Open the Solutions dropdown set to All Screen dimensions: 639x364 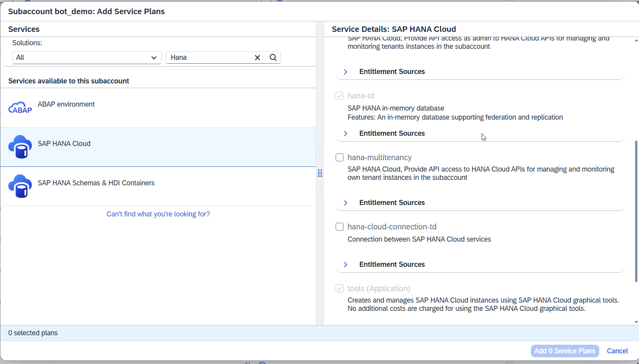[87, 57]
